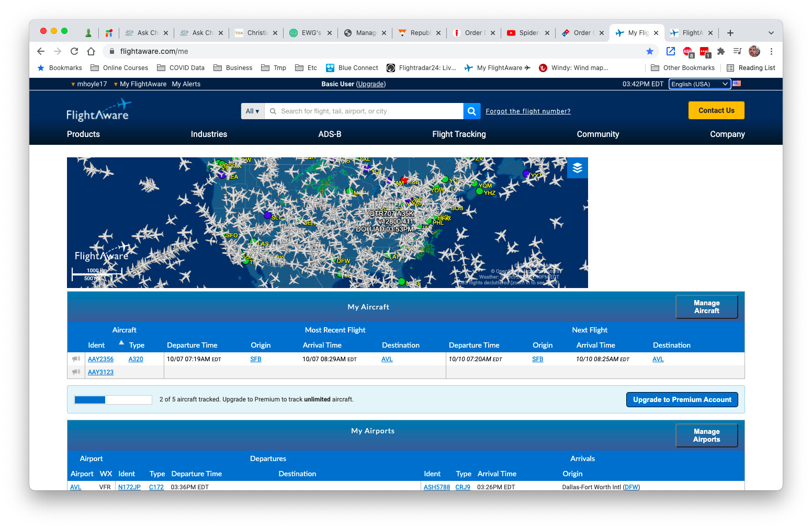Image resolution: width=812 pixels, height=529 pixels.
Task: Open the Chrome three-dot menu
Action: click(771, 51)
